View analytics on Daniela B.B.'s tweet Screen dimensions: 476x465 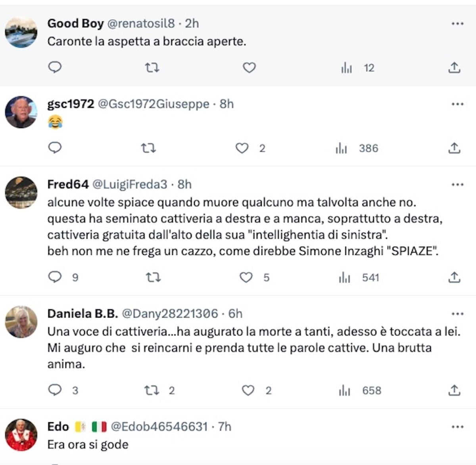(345, 390)
